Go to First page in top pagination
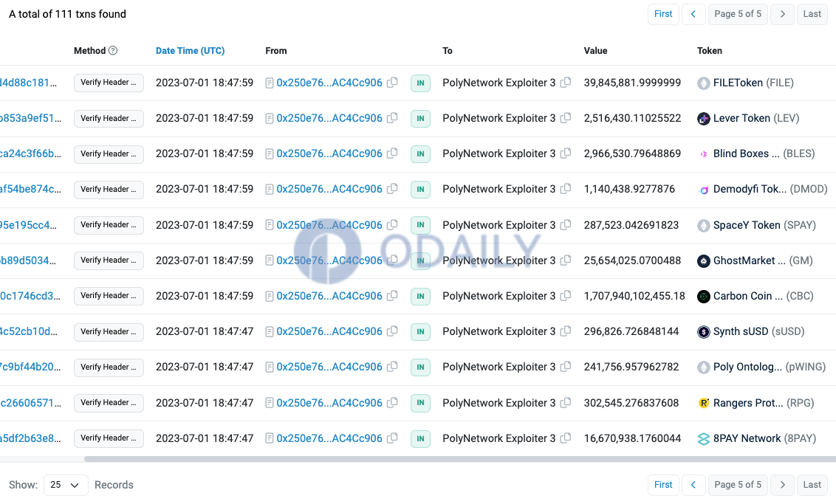 [x=663, y=14]
